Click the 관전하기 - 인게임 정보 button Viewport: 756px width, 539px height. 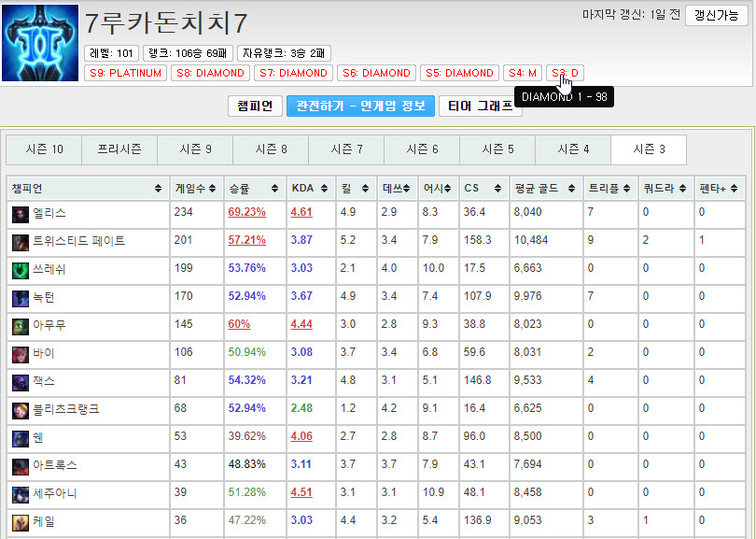tap(360, 106)
